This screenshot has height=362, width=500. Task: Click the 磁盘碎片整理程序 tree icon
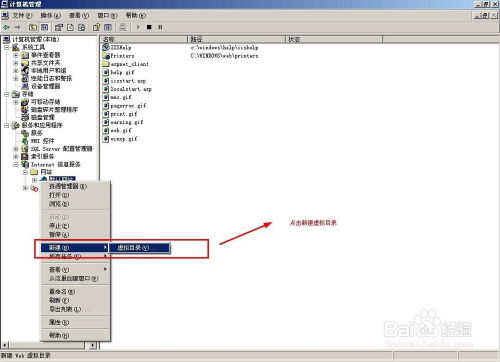pyautogui.click(x=25, y=109)
